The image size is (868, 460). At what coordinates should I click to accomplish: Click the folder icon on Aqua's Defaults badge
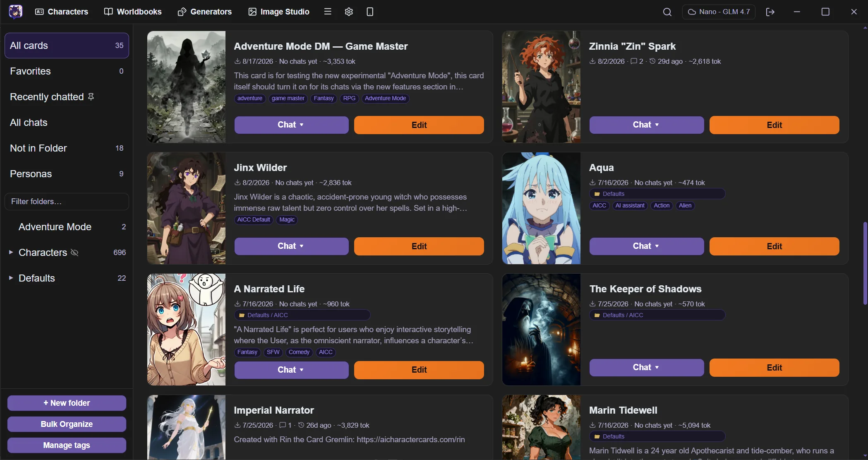pos(597,194)
